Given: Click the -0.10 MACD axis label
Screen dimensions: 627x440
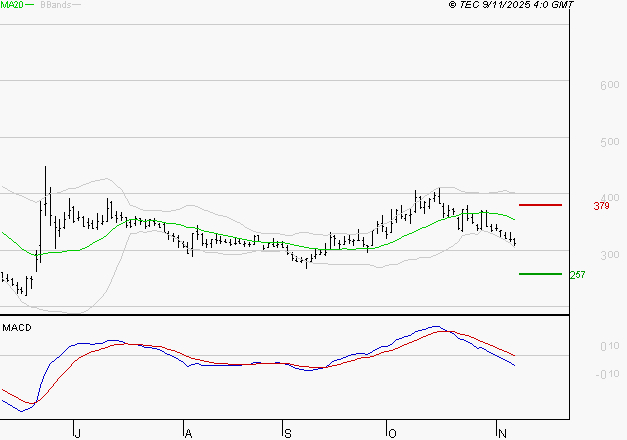Looking at the screenshot, I should (607, 374).
